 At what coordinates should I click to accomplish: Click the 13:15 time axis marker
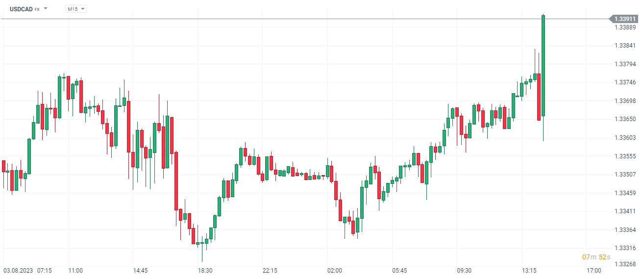click(x=529, y=271)
